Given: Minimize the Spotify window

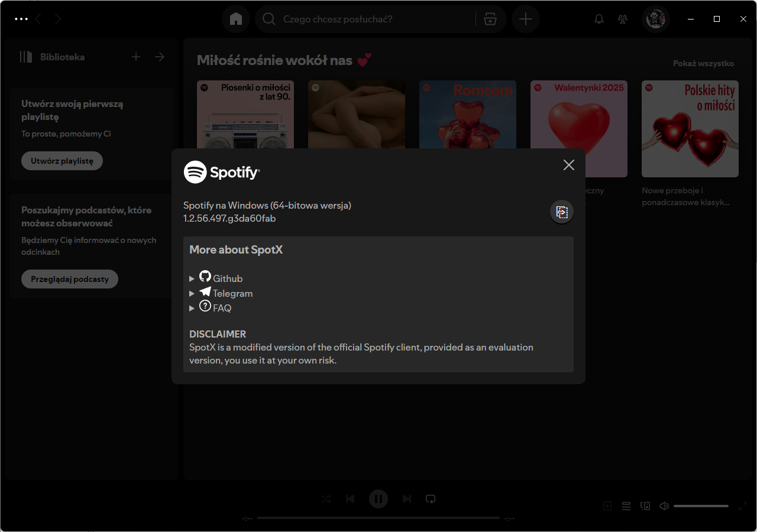Looking at the screenshot, I should point(690,19).
